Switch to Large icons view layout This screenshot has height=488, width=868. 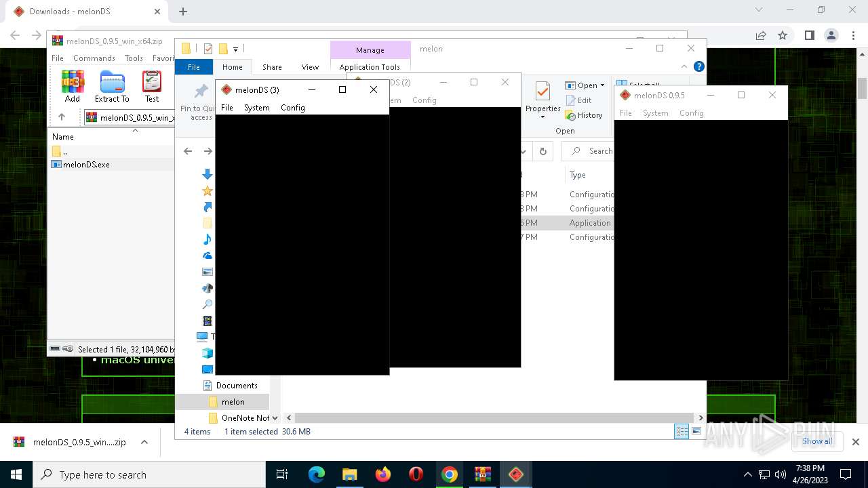pos(696,432)
